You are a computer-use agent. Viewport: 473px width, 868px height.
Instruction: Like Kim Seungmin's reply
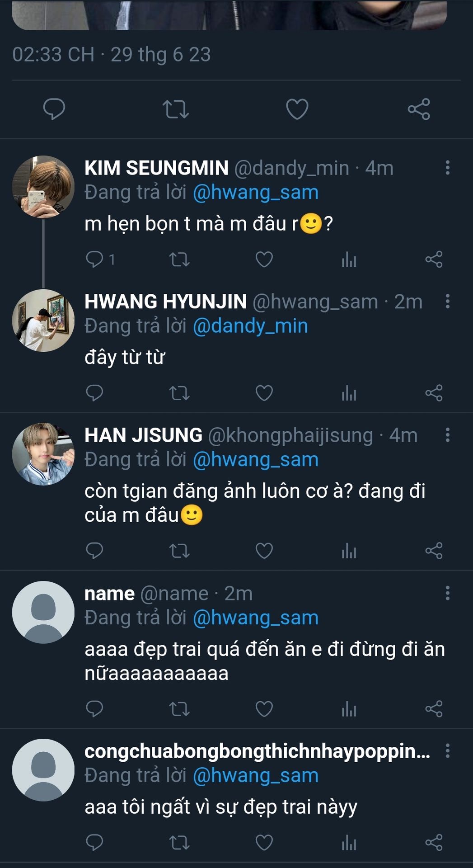pyautogui.click(x=264, y=259)
